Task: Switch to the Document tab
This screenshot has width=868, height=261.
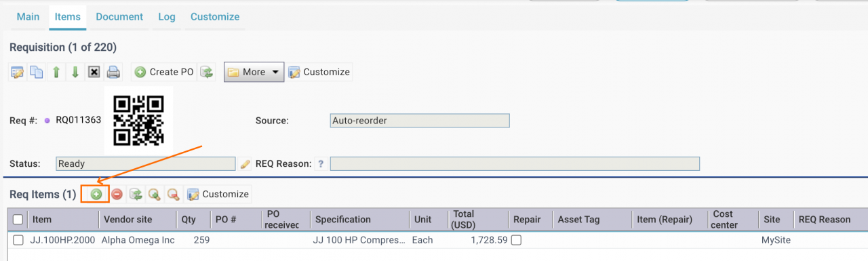Action: (x=119, y=16)
